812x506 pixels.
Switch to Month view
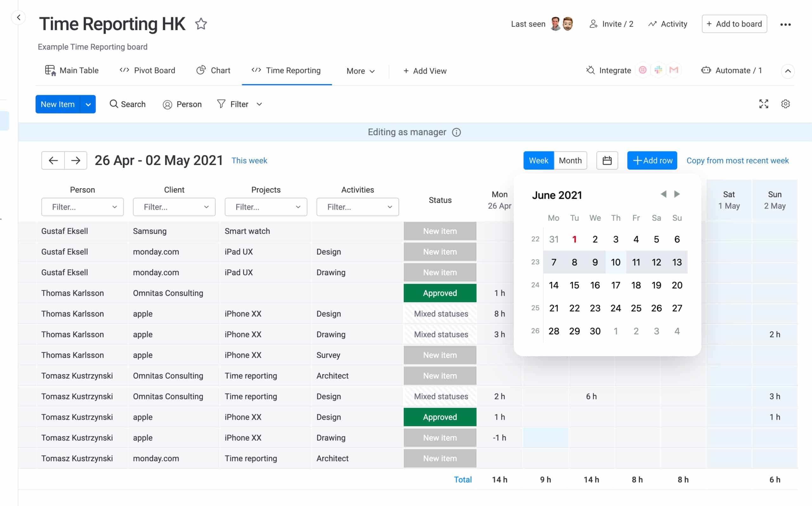coord(570,161)
